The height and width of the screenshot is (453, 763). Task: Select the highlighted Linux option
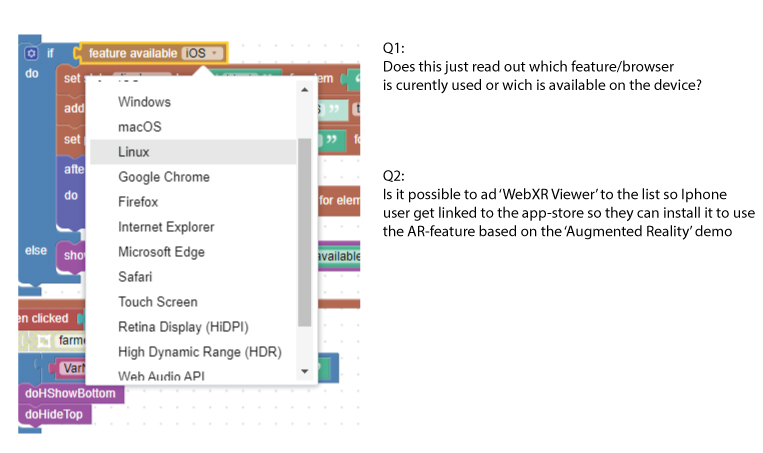point(193,152)
